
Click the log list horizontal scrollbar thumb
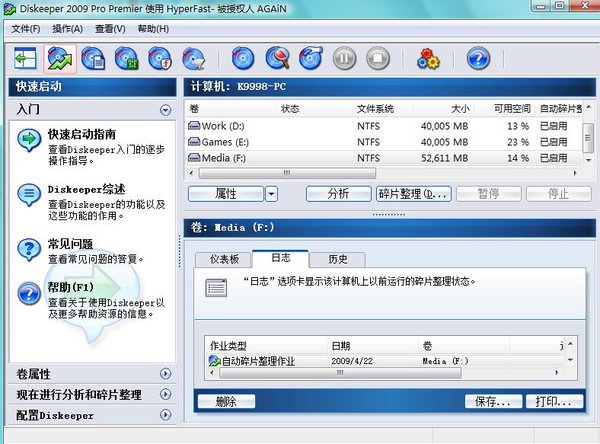pyautogui.click(x=340, y=373)
